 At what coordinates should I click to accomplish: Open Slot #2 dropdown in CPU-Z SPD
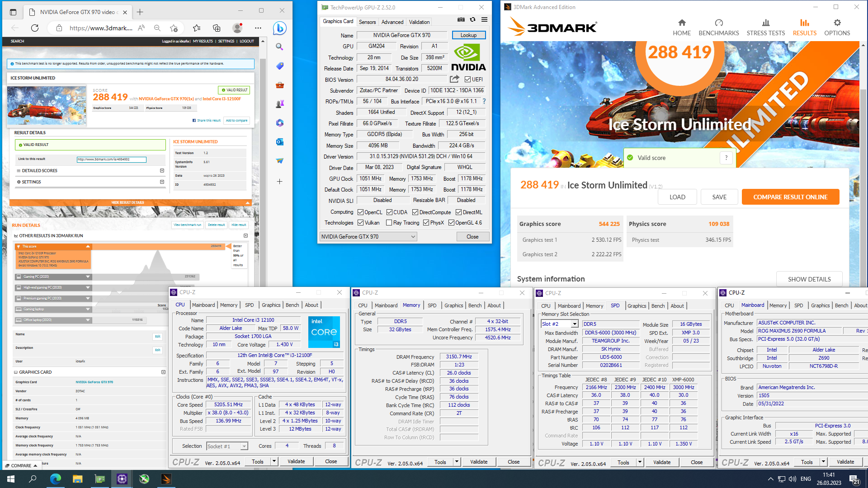[x=560, y=324]
